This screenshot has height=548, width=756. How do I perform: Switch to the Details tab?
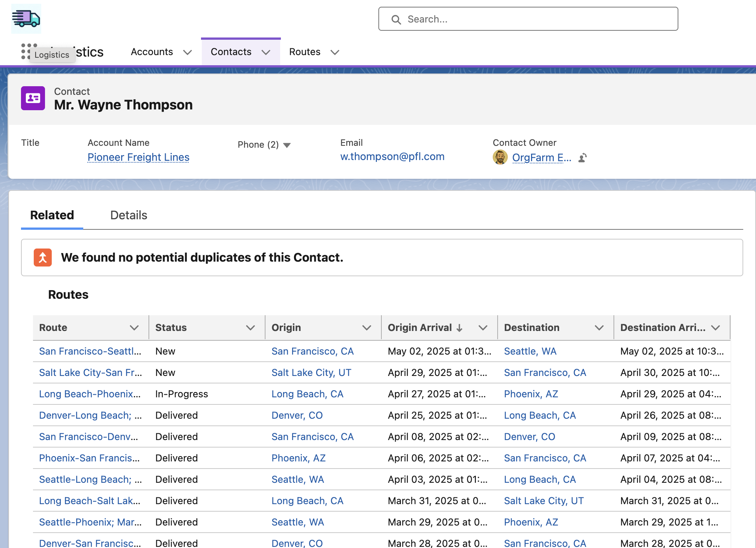129,215
